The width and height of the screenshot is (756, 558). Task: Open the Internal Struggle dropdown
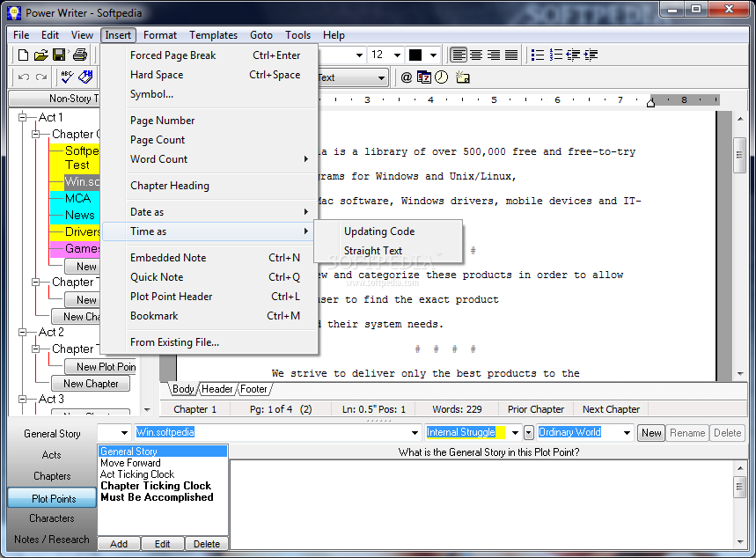click(515, 433)
